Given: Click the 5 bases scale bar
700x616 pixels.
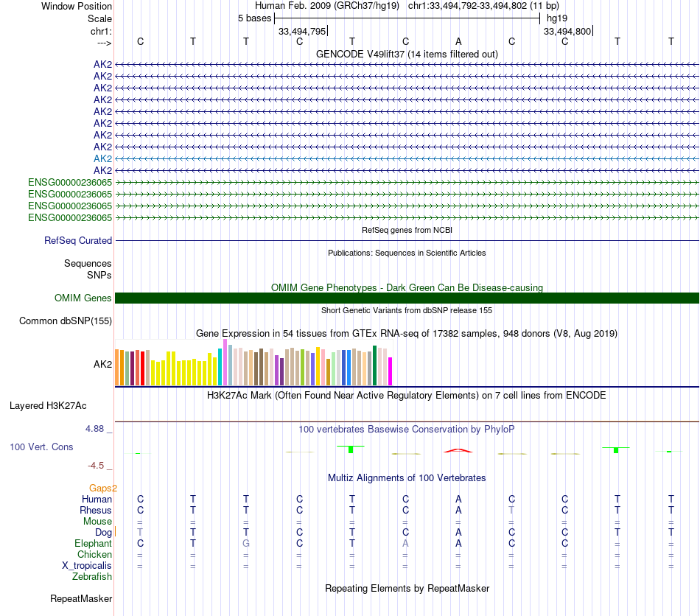Looking at the screenshot, I should (407, 18).
